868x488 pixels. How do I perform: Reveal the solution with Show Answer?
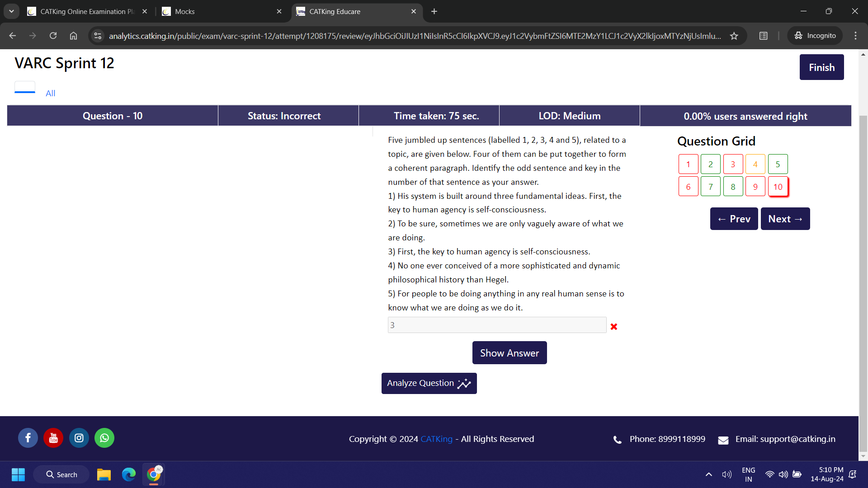pos(509,353)
